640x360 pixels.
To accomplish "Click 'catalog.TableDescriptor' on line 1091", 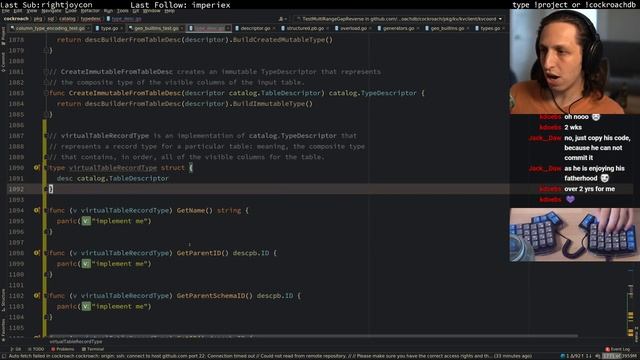I will pyautogui.click(x=122, y=178).
